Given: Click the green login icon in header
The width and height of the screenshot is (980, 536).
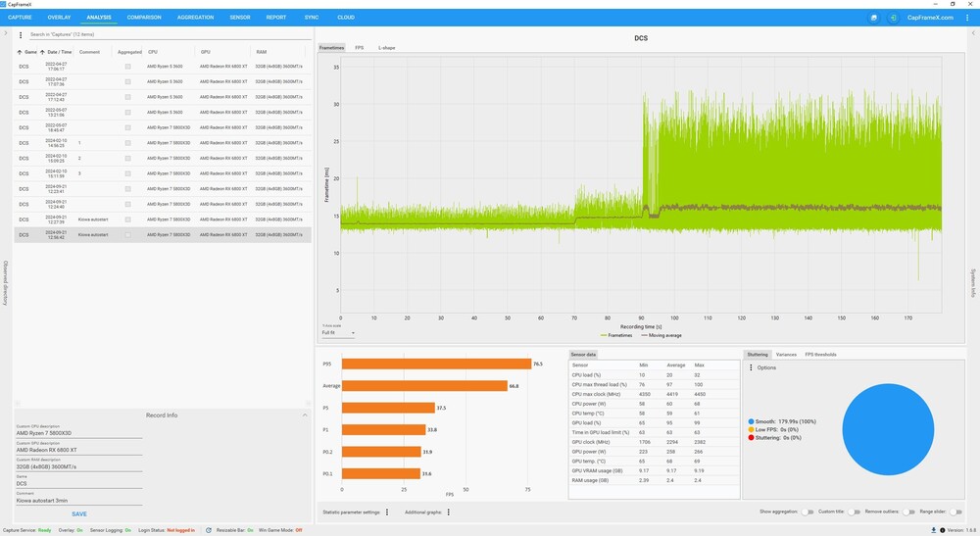Looking at the screenshot, I should [x=893, y=18].
